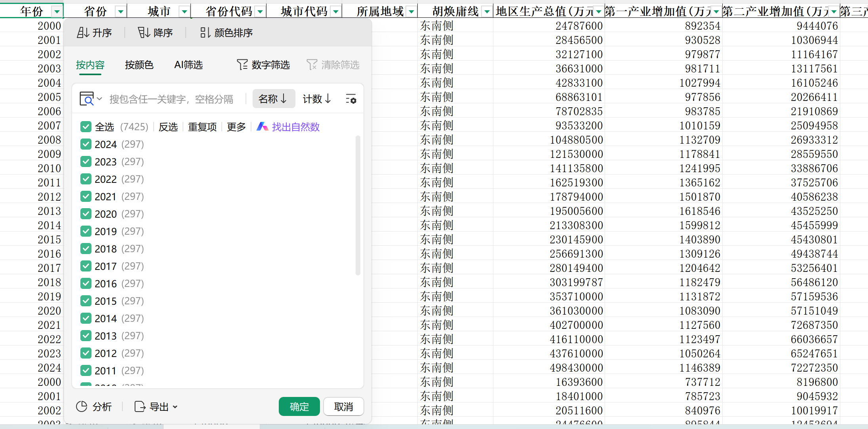868x429 pixels.
Task: Open the 省份 column filter dropdown
Action: [121, 12]
